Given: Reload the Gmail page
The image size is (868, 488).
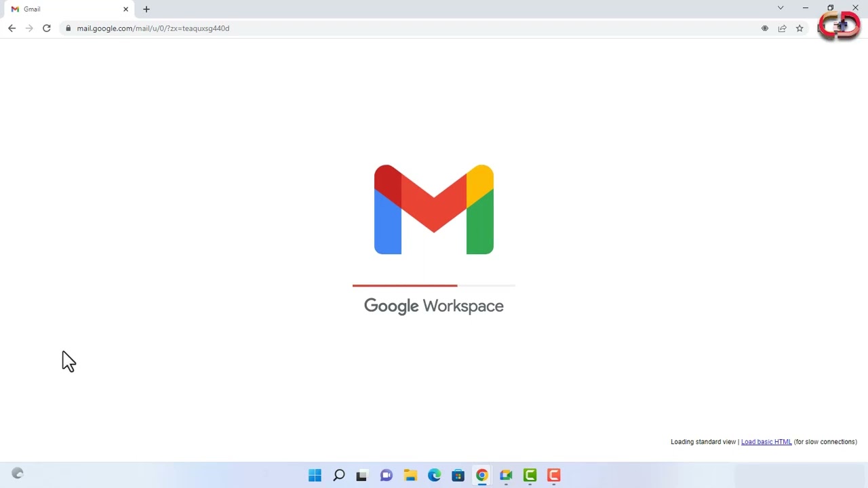Looking at the screenshot, I should coord(47,28).
